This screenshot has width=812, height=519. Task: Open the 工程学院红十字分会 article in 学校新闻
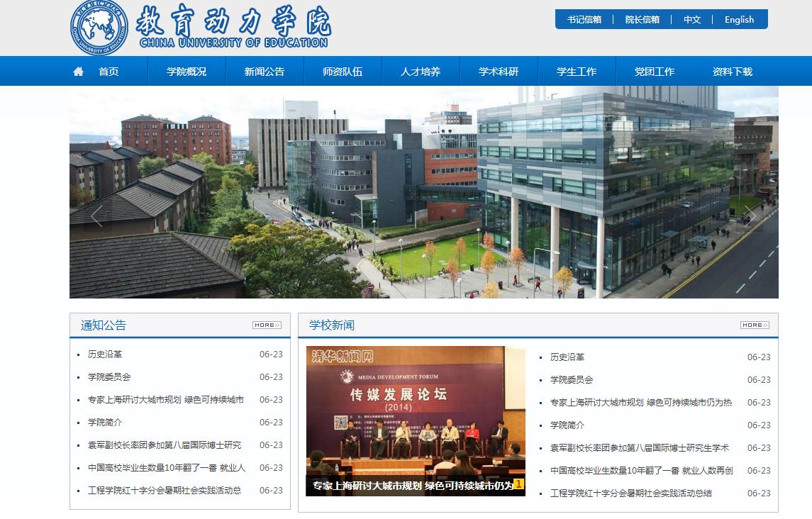[x=630, y=493]
